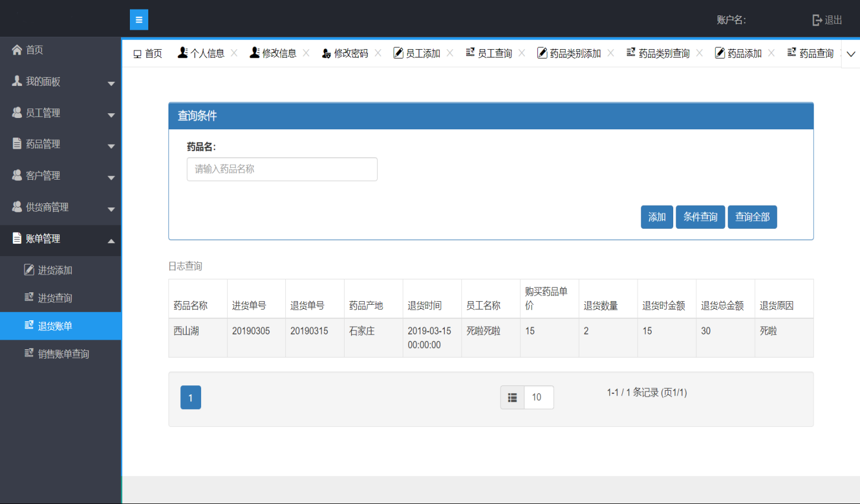The height and width of the screenshot is (504, 860).
Task: Toggle the sidebar with the hamburger icon
Action: click(139, 20)
